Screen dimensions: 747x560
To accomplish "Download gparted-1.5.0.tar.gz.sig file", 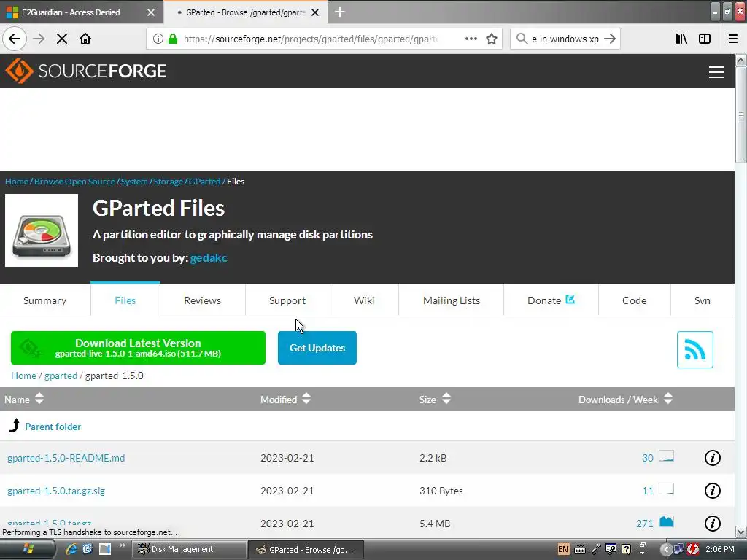I will click(x=56, y=491).
